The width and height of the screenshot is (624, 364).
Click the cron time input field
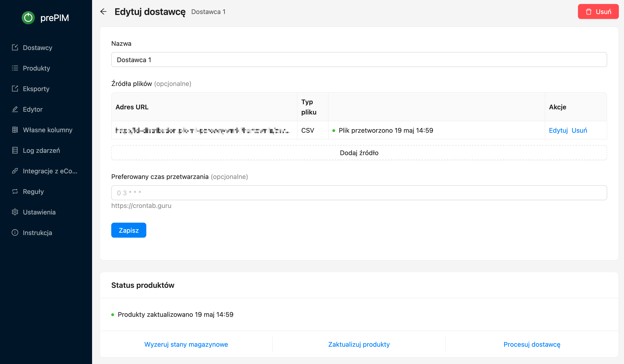tap(359, 193)
